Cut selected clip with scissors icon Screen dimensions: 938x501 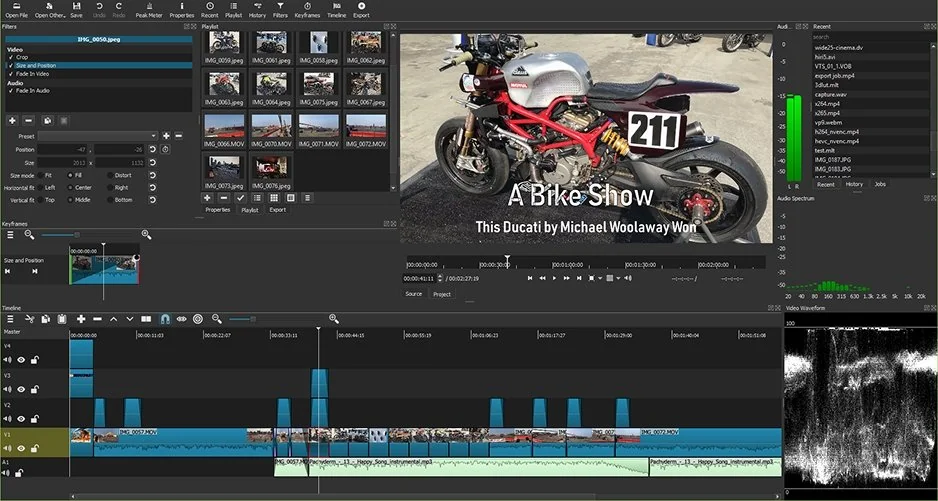[x=29, y=319]
